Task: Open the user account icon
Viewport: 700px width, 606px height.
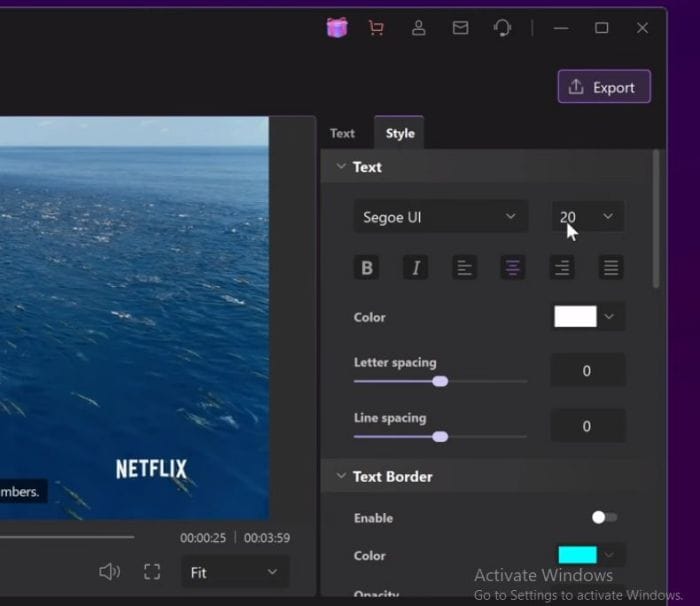Action: click(x=418, y=28)
